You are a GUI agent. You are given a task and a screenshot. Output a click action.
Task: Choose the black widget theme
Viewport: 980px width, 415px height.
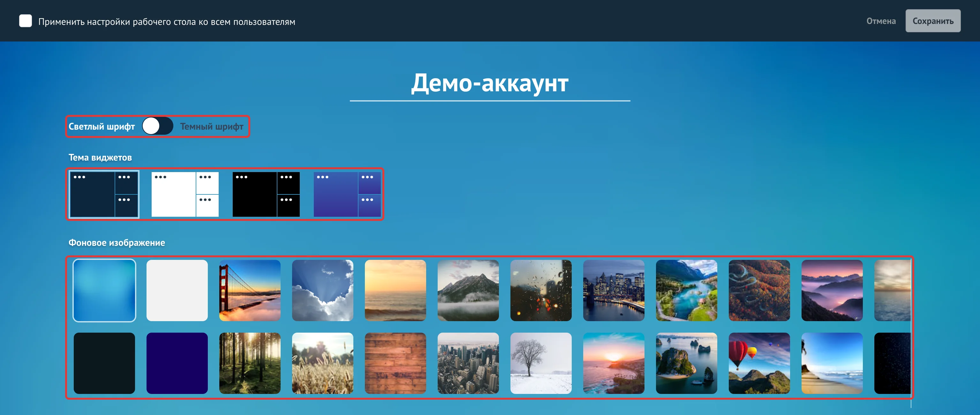click(x=266, y=194)
